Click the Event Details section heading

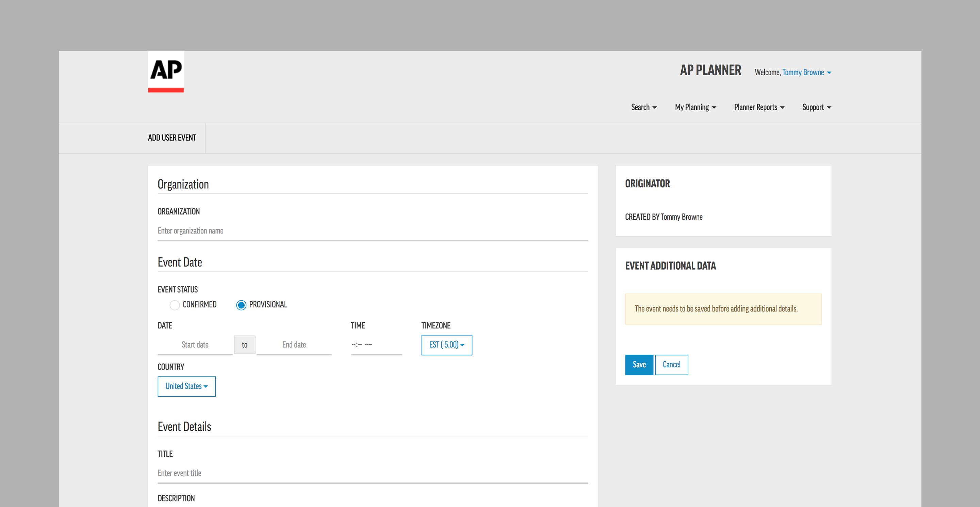click(184, 427)
